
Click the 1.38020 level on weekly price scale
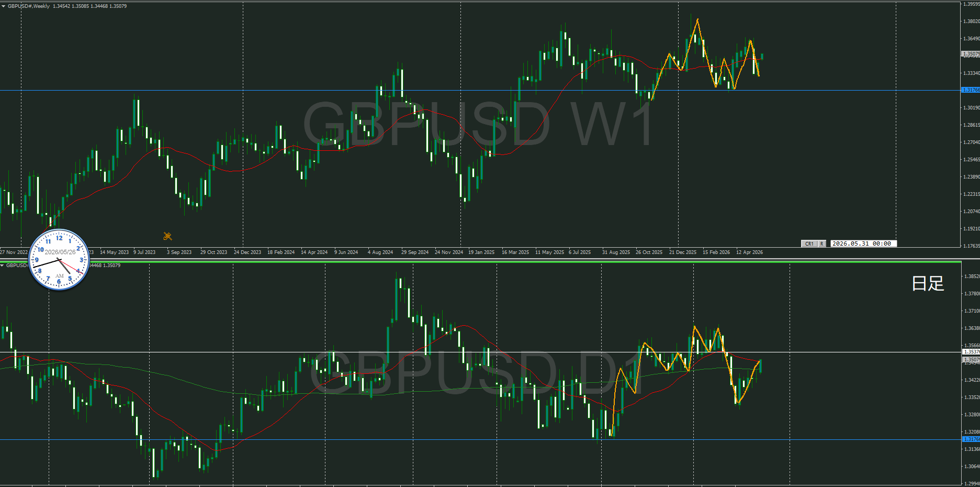coord(971,21)
